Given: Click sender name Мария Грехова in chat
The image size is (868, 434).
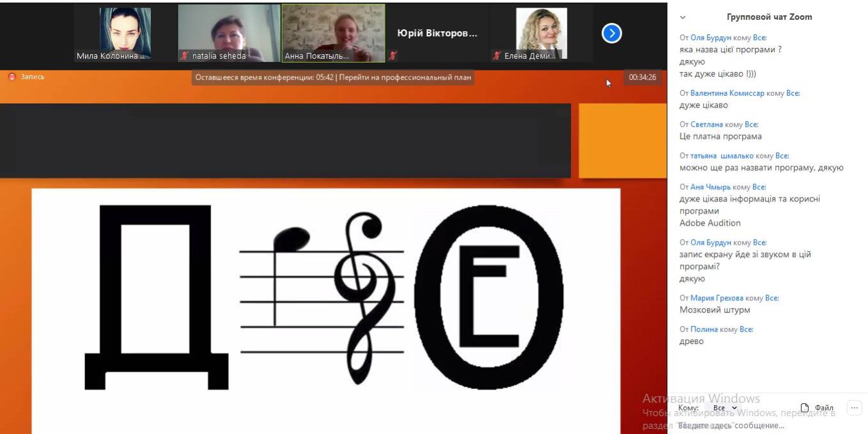Looking at the screenshot, I should click(x=717, y=298).
